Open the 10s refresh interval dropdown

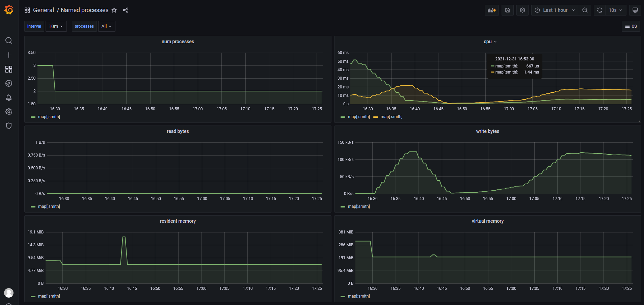pos(615,10)
